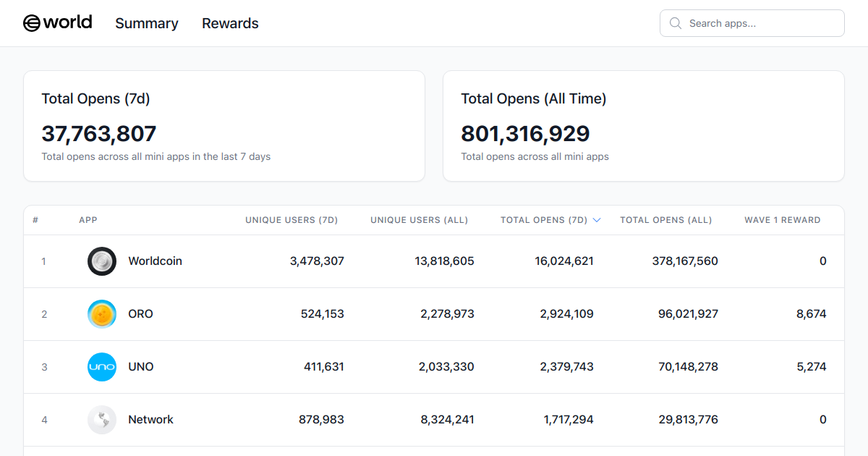Screen dimensions: 868x456
Task: Open the Network app icon
Action: pyautogui.click(x=102, y=420)
